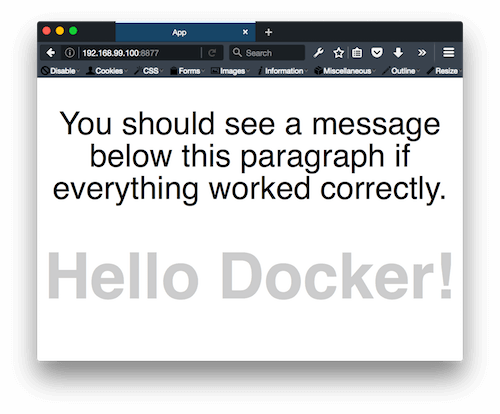500x414 pixels.
Task: Open the Images toolbar menu
Action: (230, 71)
